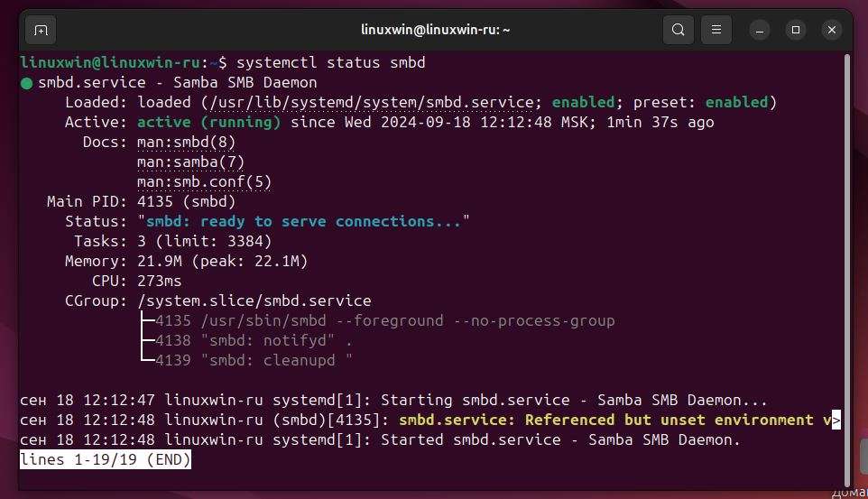Click the window title linuxwin@linuxwin-ru
This screenshot has height=499, width=868.
[x=435, y=30]
